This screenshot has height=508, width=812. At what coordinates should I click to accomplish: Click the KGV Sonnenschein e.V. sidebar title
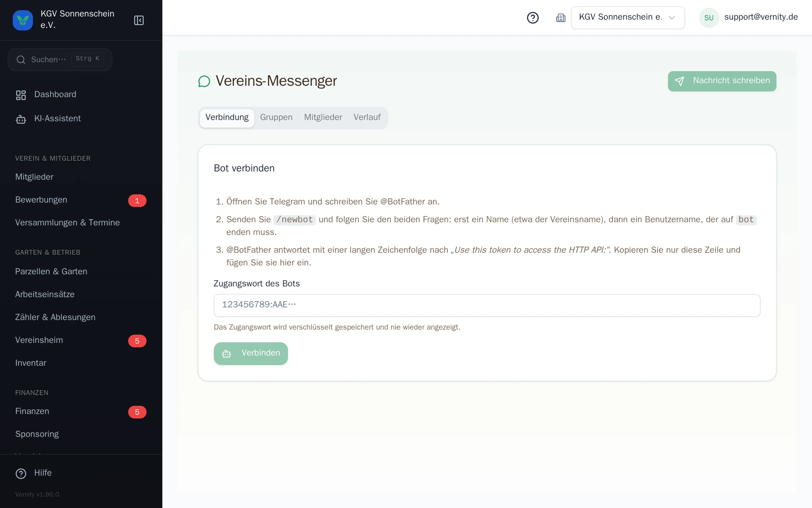(77, 19)
